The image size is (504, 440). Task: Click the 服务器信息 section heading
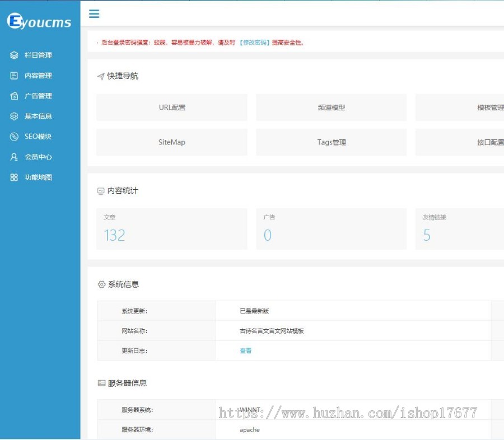pyautogui.click(x=127, y=383)
